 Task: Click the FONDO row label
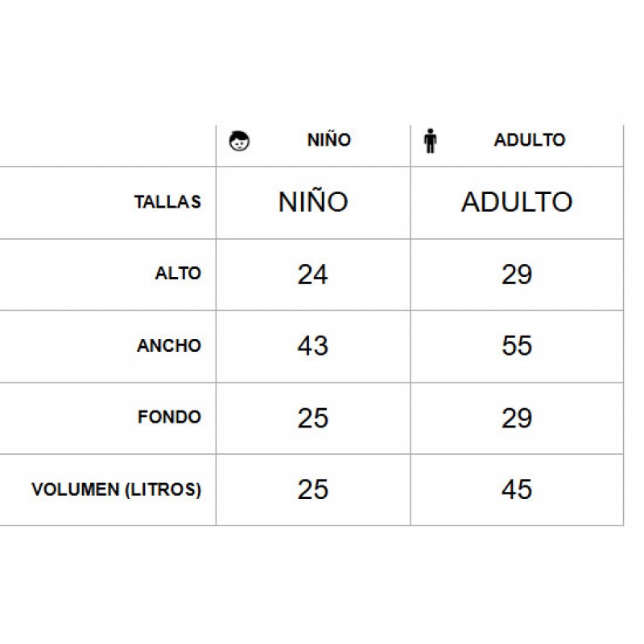pyautogui.click(x=169, y=417)
